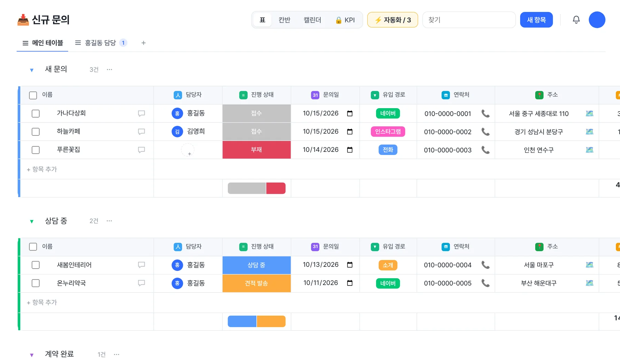
Task: Open comments for 새봄인테리어
Action: [x=141, y=265]
